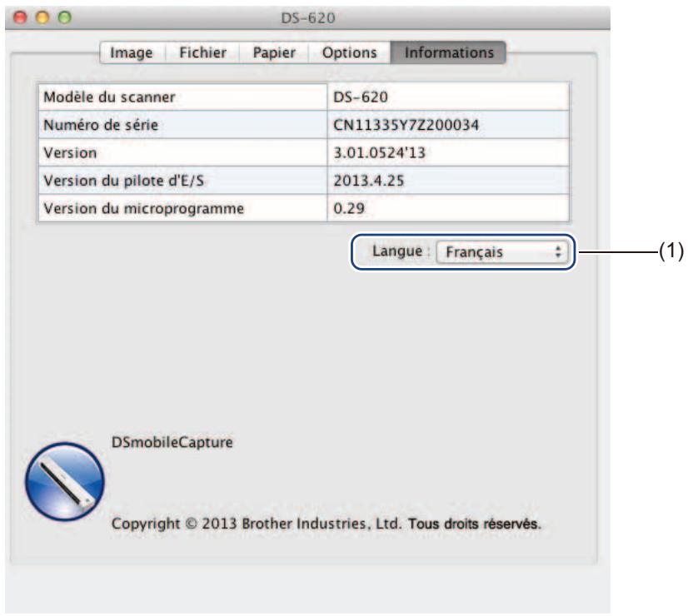The height and width of the screenshot is (616, 688).
Task: Open the Langue dropdown set to Français
Action: point(502,252)
